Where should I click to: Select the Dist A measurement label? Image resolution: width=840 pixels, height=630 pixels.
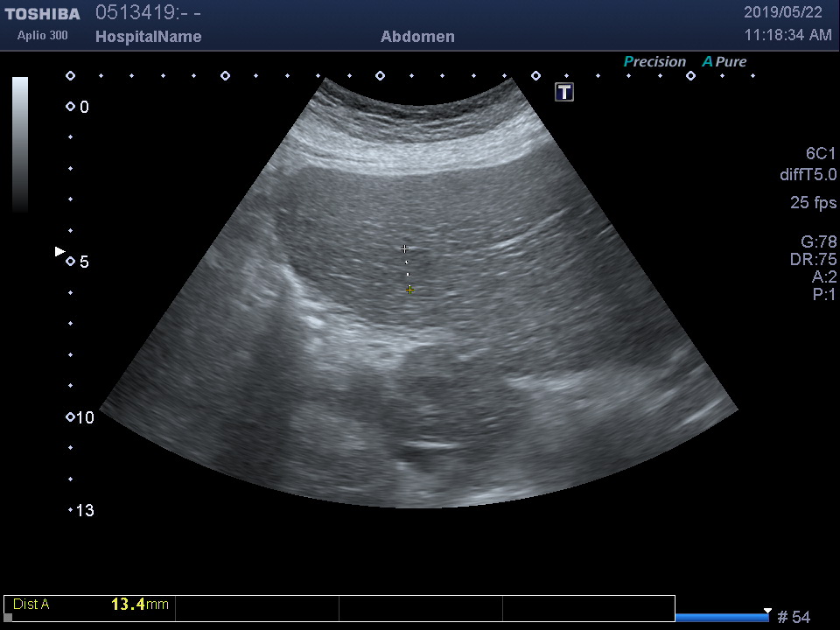[31, 604]
